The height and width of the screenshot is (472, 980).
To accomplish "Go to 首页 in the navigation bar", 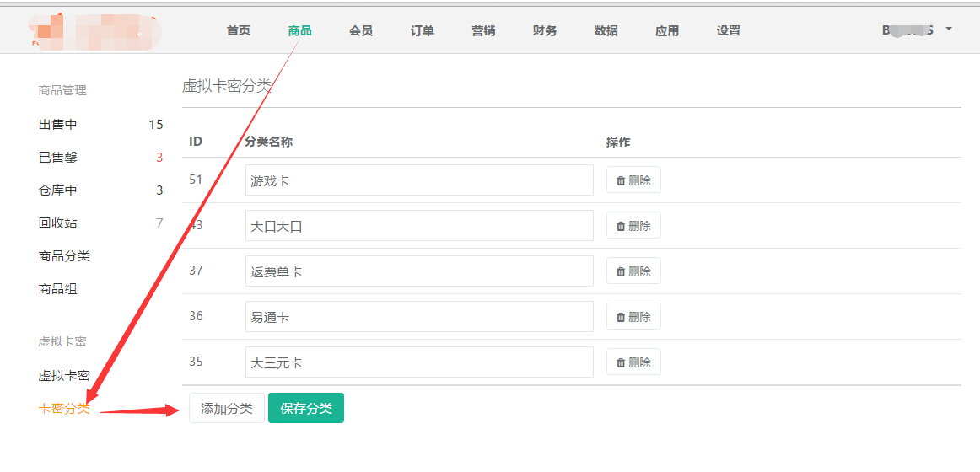I will [x=239, y=30].
